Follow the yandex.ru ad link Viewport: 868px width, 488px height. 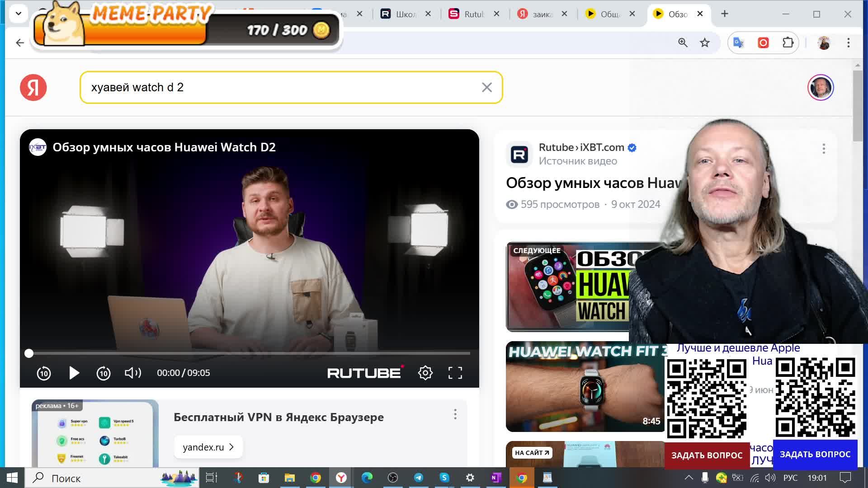tap(208, 447)
